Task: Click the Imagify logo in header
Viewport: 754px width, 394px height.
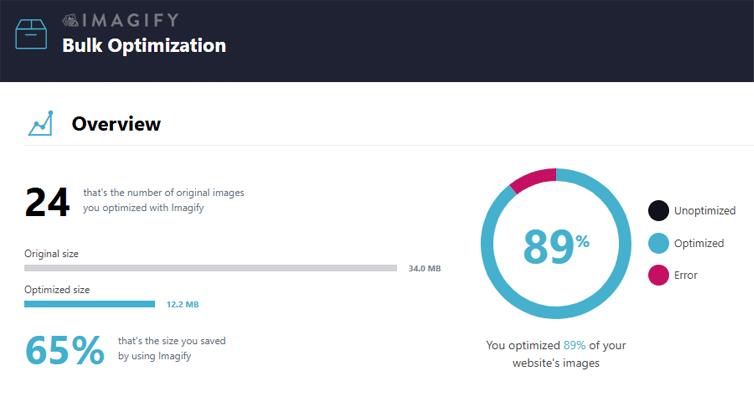Action: (121, 20)
